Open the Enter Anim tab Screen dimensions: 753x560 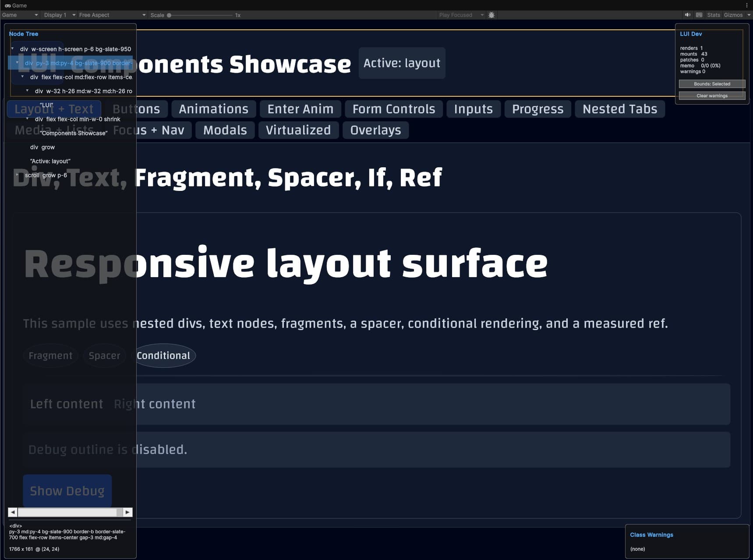click(x=300, y=109)
